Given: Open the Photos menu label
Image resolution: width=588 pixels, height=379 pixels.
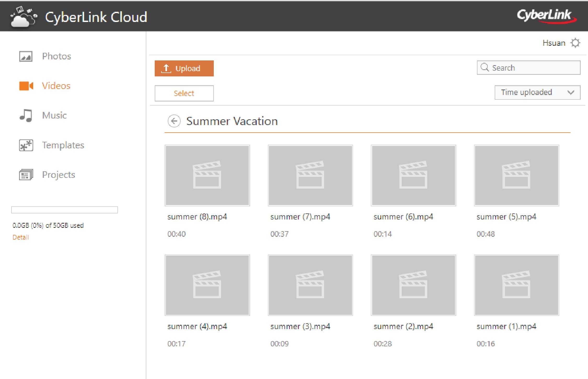Looking at the screenshot, I should 57,56.
